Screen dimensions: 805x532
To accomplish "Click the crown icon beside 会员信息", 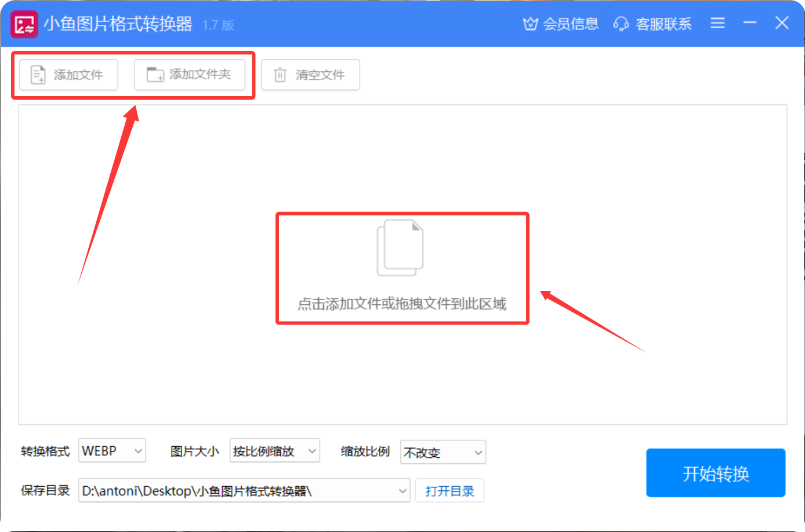I will click(530, 24).
